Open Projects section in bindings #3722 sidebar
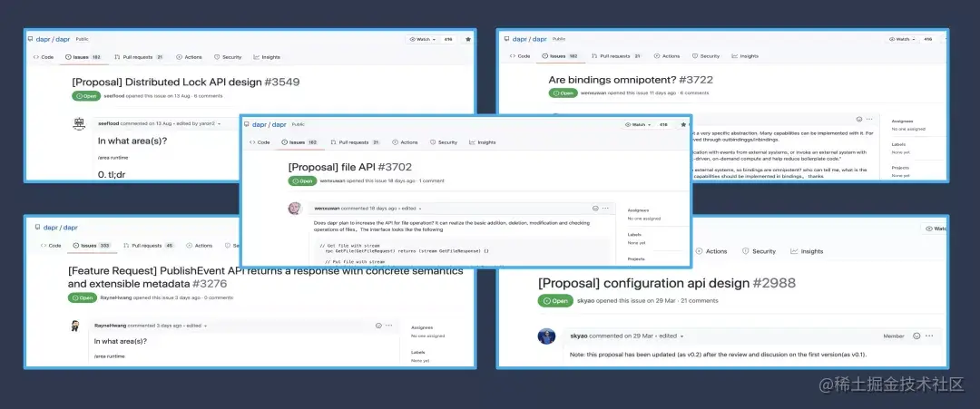Image resolution: width=980 pixels, height=409 pixels. [x=901, y=168]
